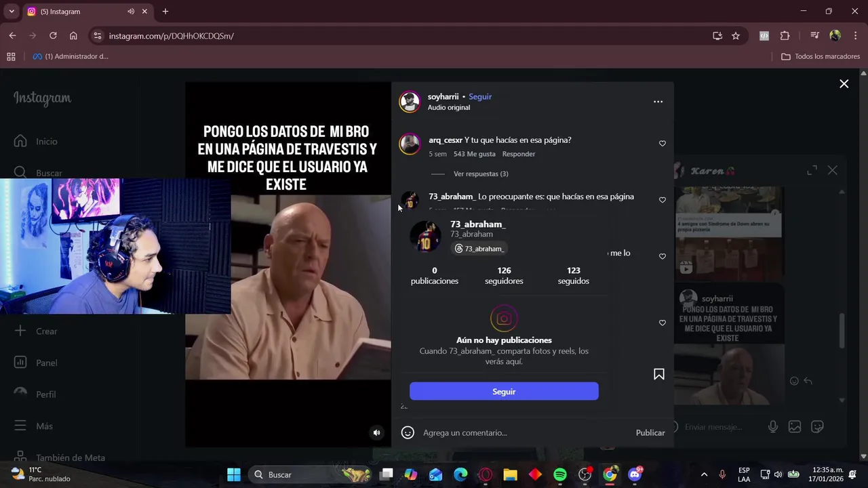View the 126 seguidores count in hover card
This screenshot has height=488, width=868.
504,276
